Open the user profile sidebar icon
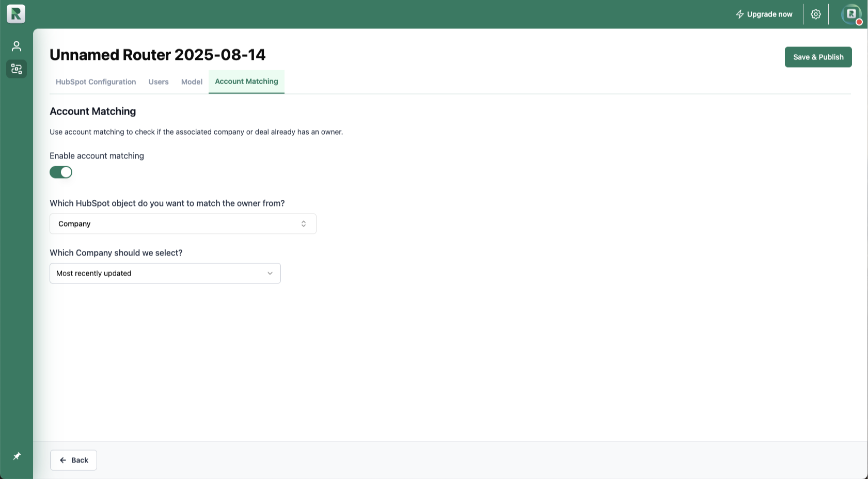This screenshot has width=868, height=479. coord(17,46)
